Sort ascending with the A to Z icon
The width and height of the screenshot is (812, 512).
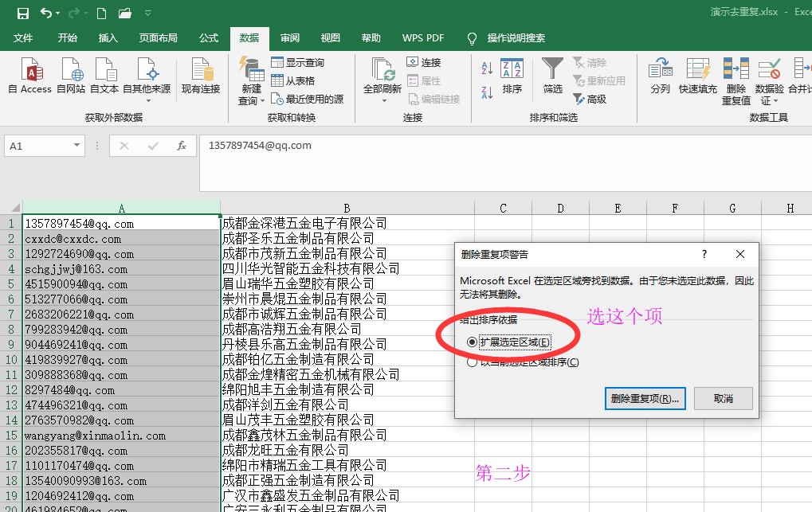(x=487, y=68)
